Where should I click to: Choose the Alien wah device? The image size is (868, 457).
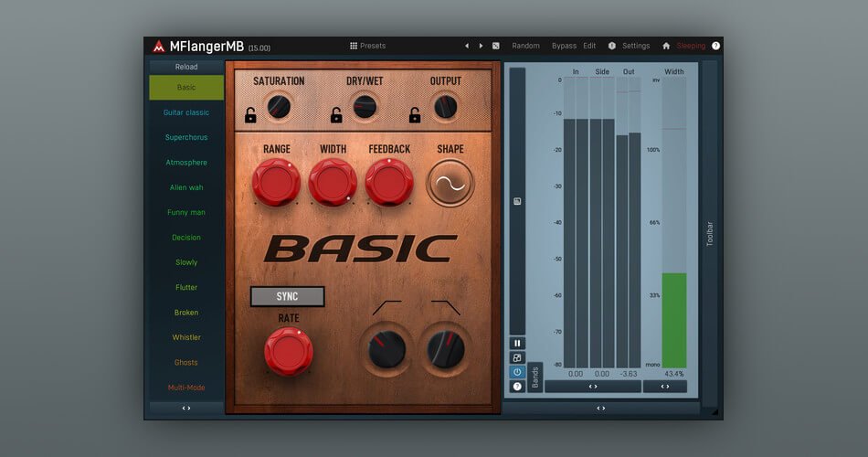[x=186, y=187]
